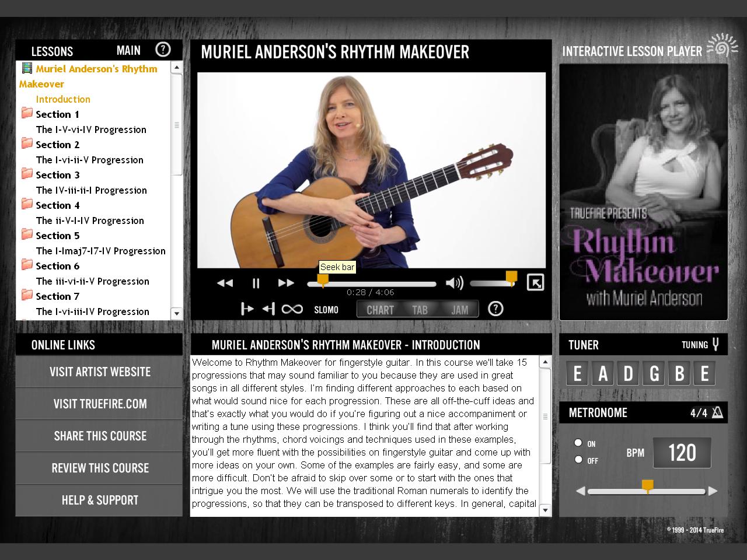Decrease metronome tempo with left arrow
This screenshot has width=747, height=560.
(581, 491)
